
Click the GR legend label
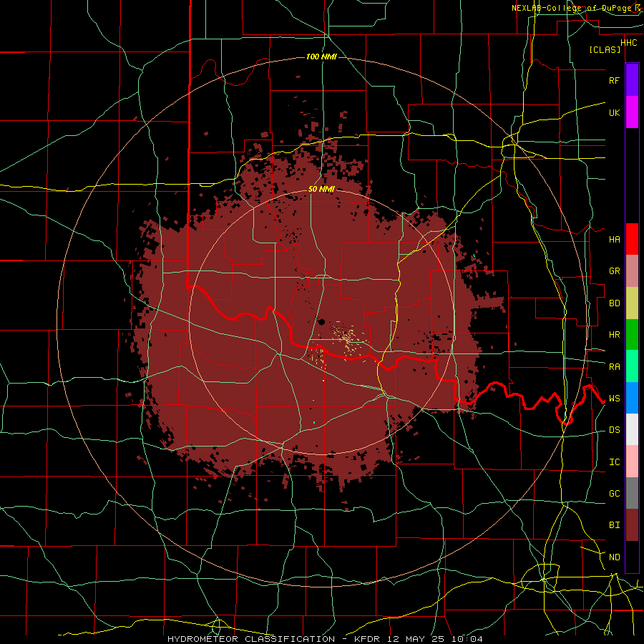click(x=614, y=271)
